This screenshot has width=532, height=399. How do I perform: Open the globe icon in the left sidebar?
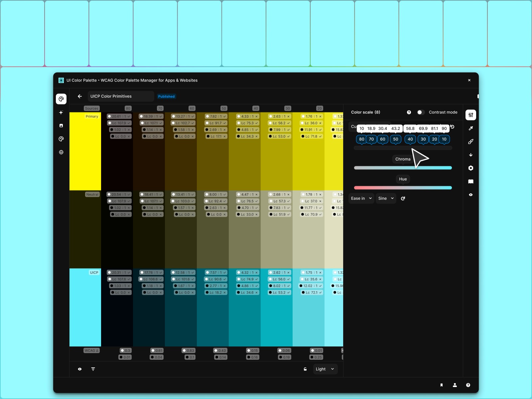pyautogui.click(x=61, y=152)
